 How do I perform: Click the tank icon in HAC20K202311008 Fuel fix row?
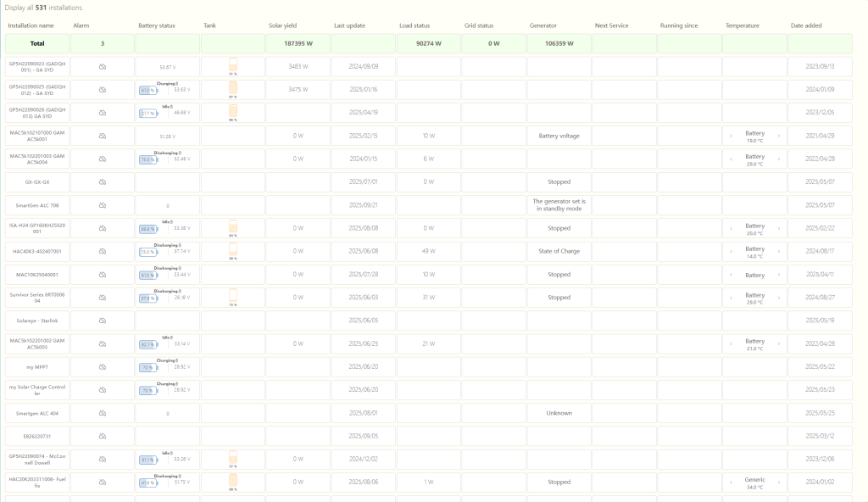(x=233, y=481)
